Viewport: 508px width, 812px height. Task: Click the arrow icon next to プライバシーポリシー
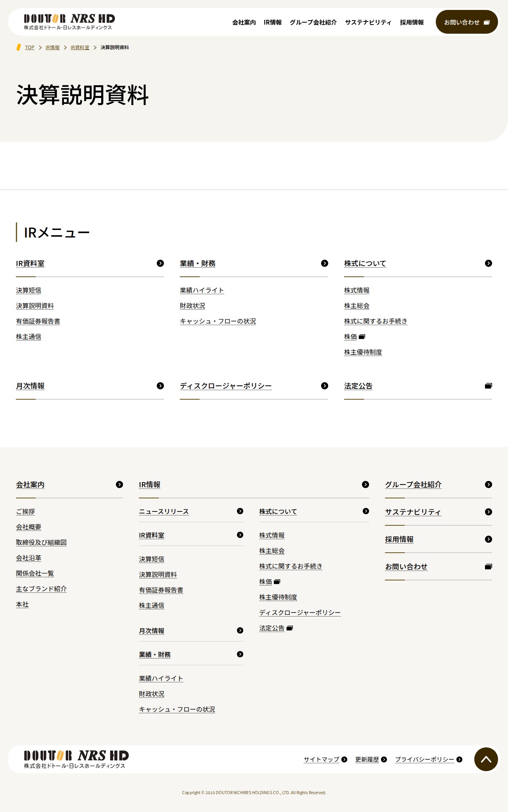[x=460, y=759]
